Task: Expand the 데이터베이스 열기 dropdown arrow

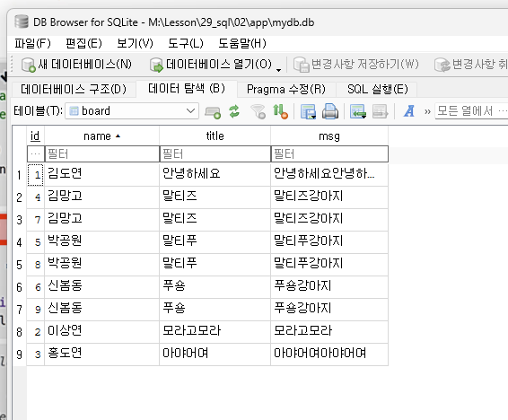Action: pos(278,70)
